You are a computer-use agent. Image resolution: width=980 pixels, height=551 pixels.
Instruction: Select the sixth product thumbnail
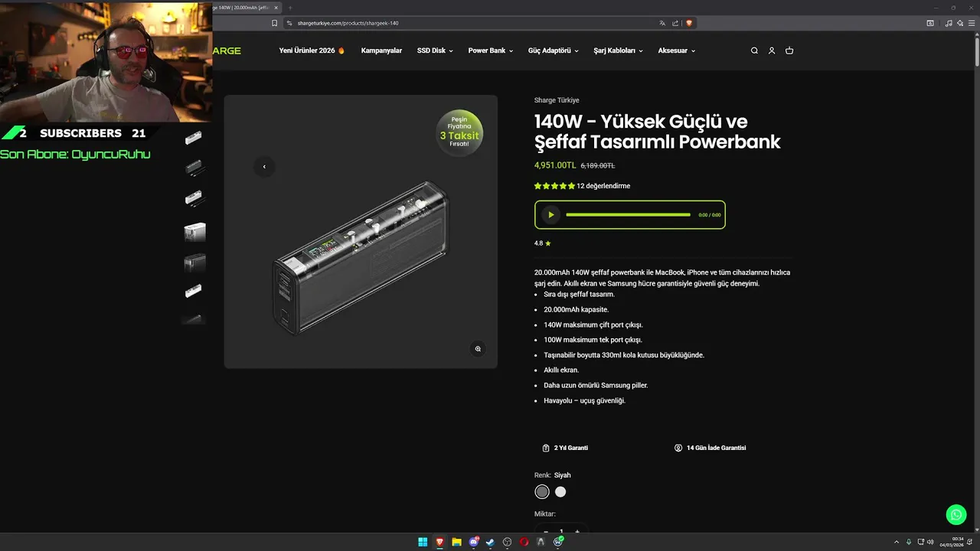(194, 291)
